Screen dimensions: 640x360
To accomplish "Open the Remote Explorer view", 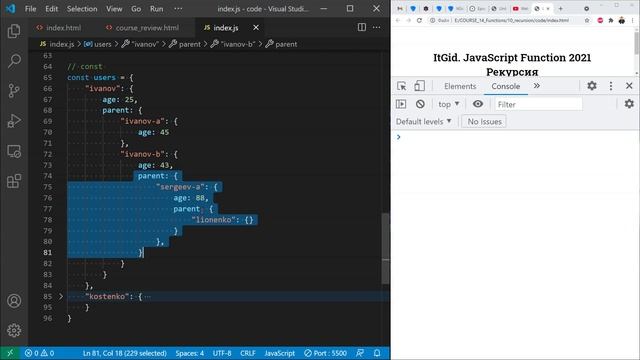I will coord(14,151).
